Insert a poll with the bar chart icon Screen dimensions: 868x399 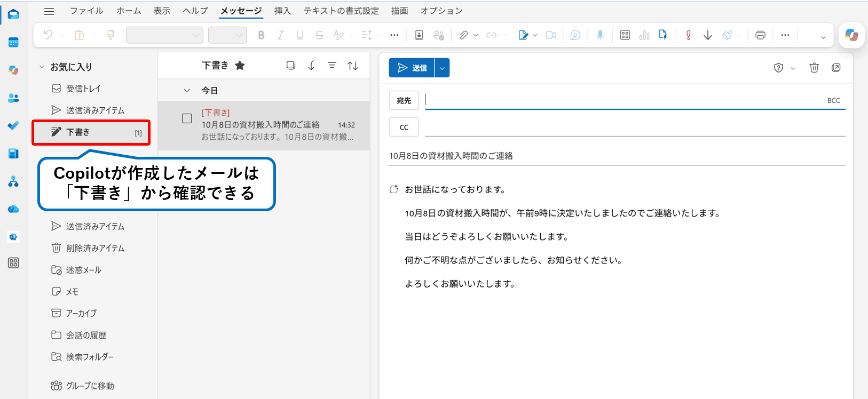pyautogui.click(x=644, y=35)
